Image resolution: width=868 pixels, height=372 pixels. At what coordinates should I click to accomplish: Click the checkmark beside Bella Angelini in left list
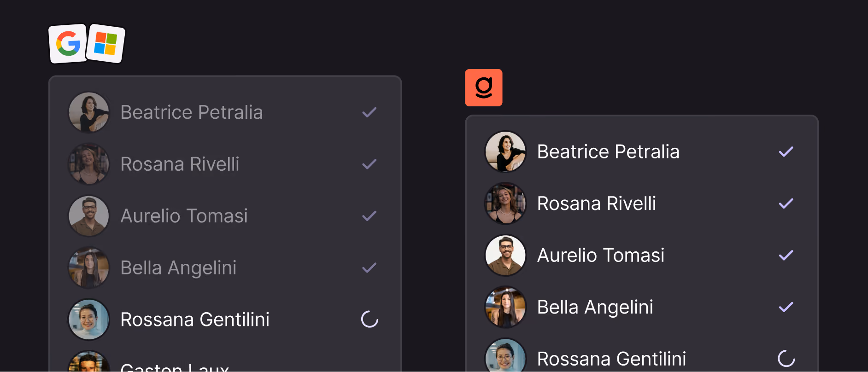pyautogui.click(x=369, y=267)
